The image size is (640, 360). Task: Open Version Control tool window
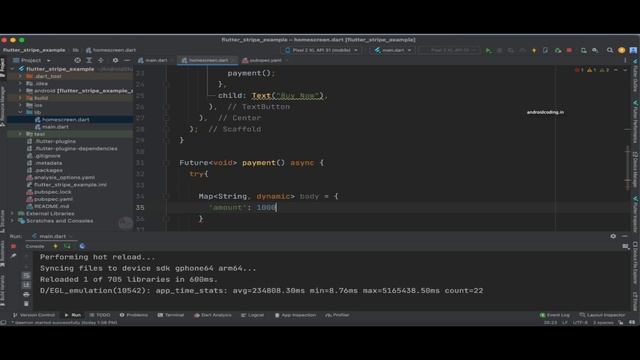(33, 315)
